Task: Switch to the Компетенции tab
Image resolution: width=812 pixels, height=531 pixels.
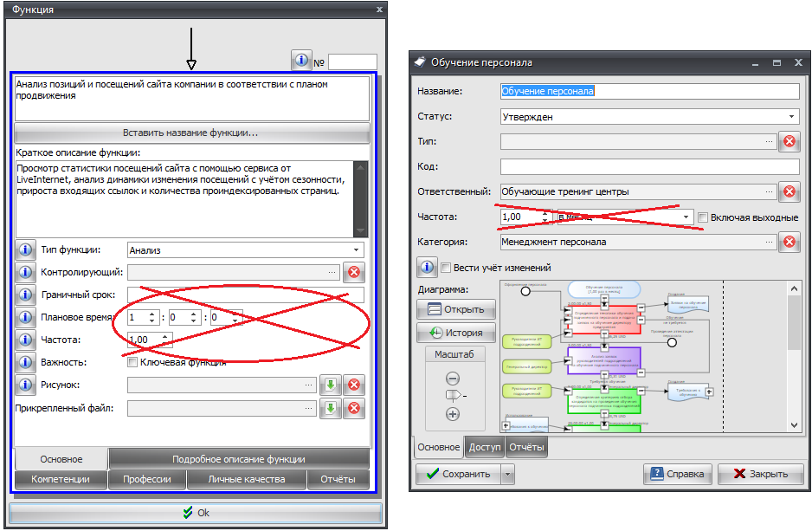Action: tap(61, 479)
